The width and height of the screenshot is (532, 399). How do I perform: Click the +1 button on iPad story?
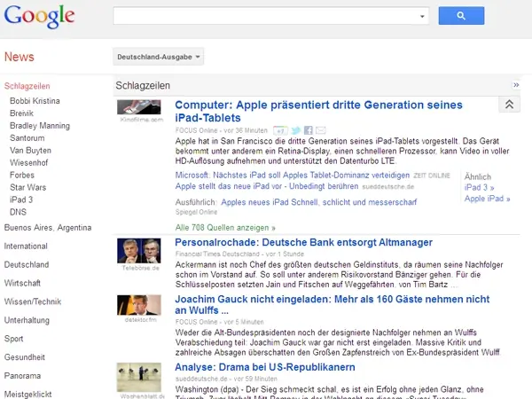coord(280,130)
